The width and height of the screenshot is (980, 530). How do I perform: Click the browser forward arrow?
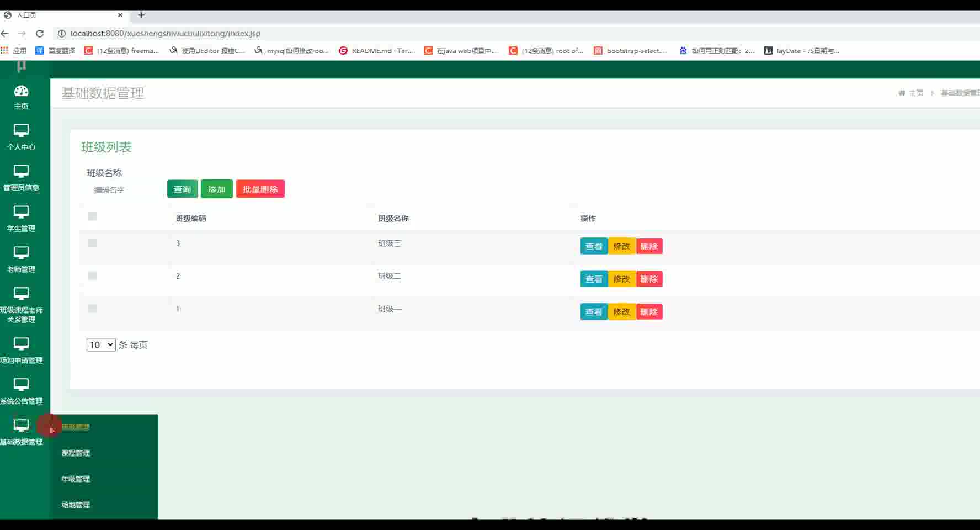(x=22, y=34)
